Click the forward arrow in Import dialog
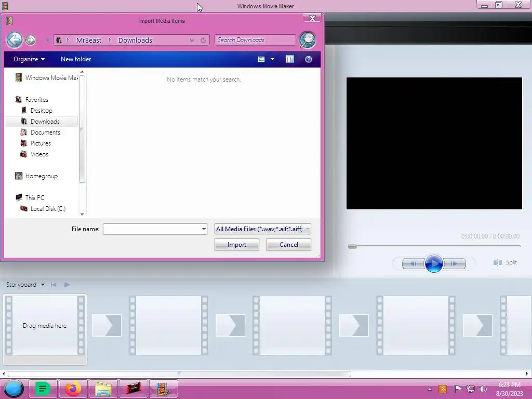This screenshot has height=399, width=532. click(x=31, y=40)
